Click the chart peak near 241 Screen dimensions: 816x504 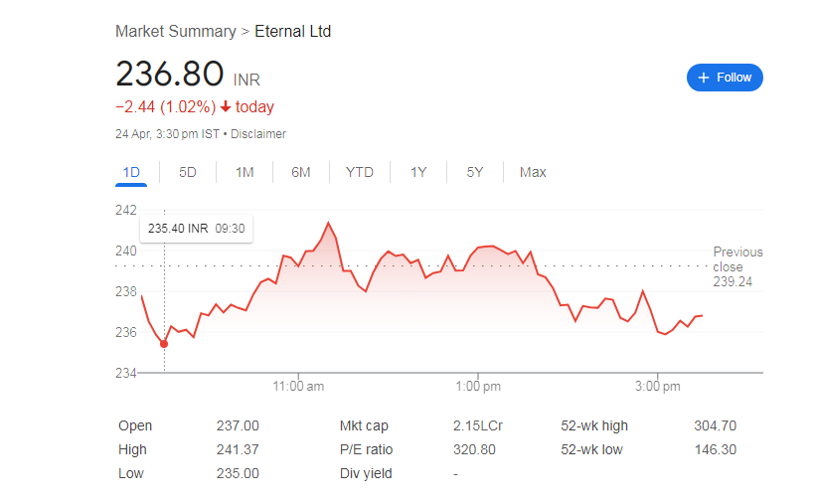click(x=328, y=223)
